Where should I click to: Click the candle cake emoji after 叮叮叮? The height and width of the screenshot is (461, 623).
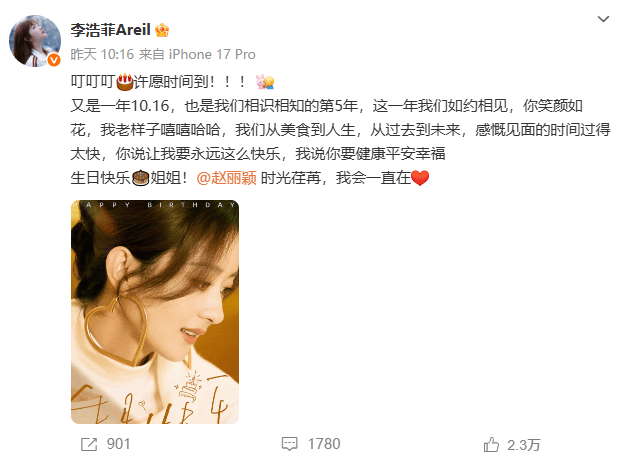pos(125,82)
